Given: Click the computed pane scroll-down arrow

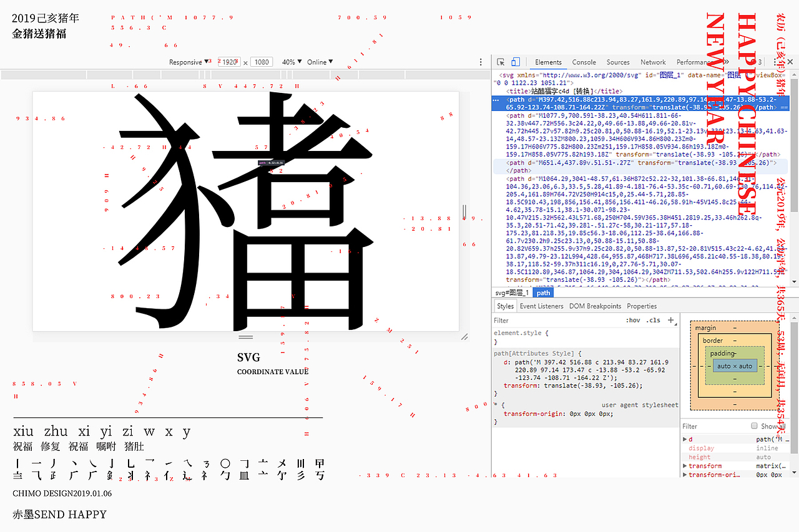Looking at the screenshot, I should tap(795, 474).
